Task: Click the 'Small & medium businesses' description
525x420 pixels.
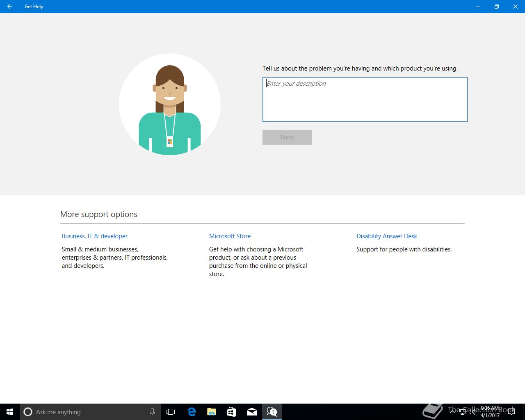Action: tap(115, 258)
